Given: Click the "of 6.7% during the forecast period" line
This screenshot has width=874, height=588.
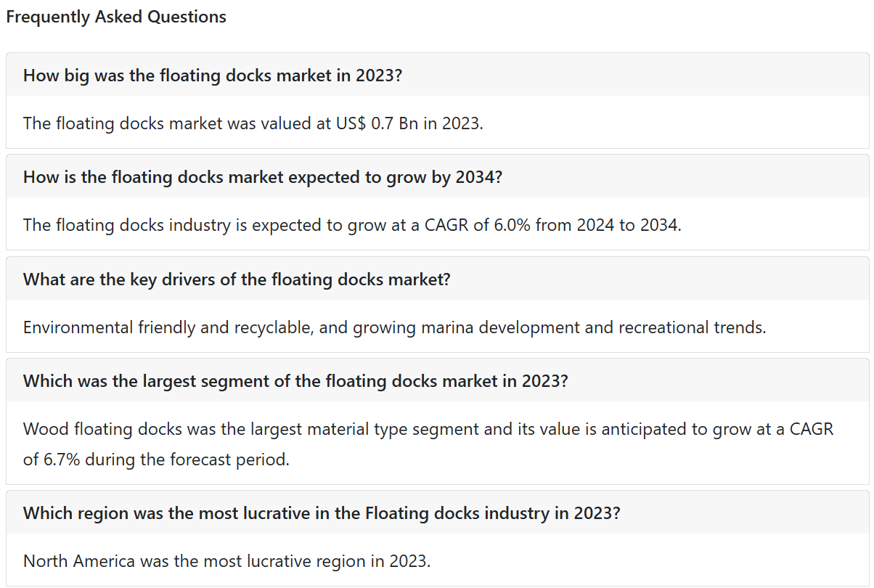Looking at the screenshot, I should pos(156,460).
